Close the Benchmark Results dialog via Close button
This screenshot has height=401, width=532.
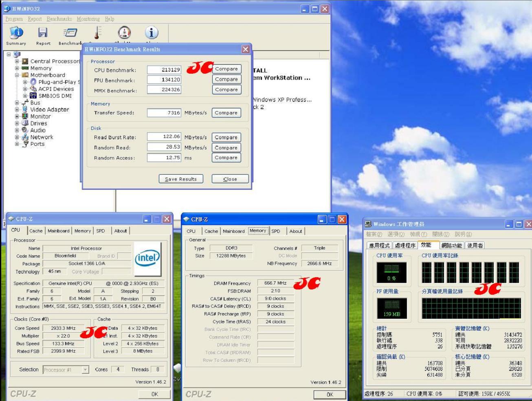point(230,179)
